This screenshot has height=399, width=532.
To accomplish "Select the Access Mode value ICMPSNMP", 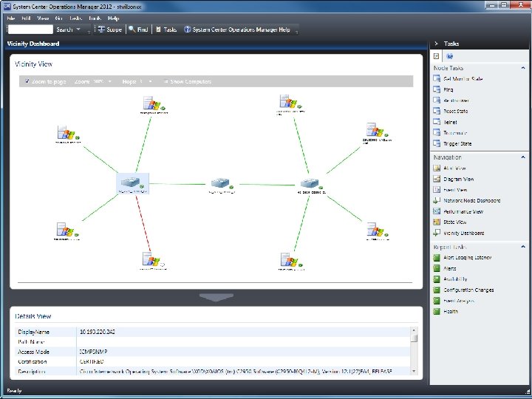I will pyautogui.click(x=93, y=352).
